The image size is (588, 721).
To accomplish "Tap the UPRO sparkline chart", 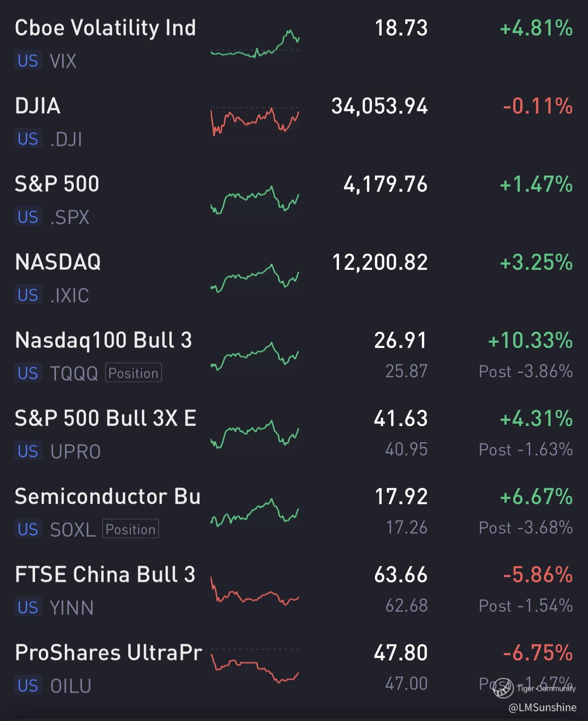I will coord(255,433).
